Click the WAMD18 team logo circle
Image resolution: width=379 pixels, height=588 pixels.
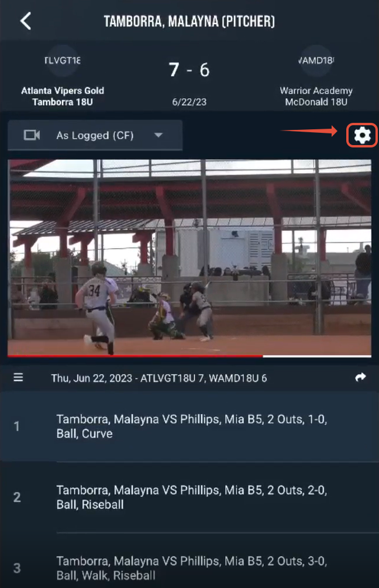click(x=316, y=61)
